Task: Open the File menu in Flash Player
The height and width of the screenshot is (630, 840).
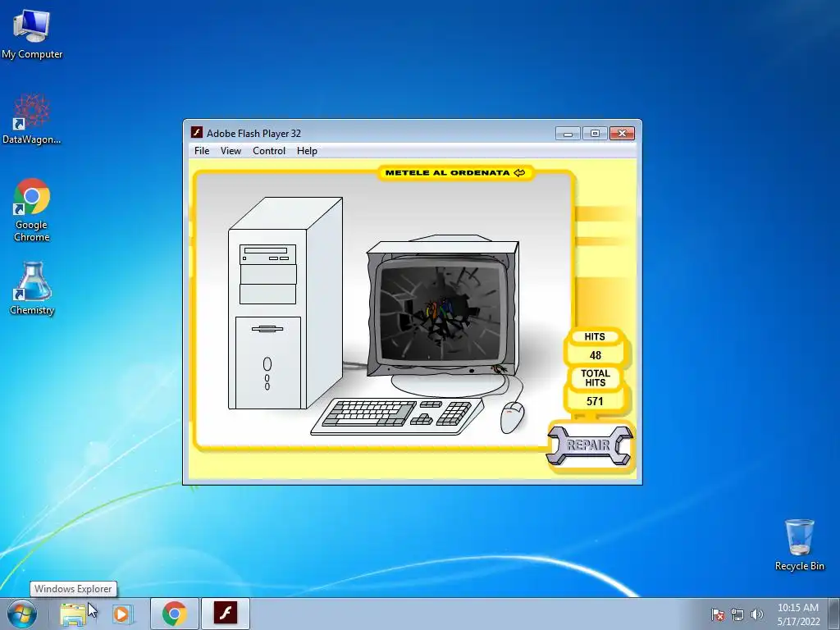Action: tap(202, 151)
